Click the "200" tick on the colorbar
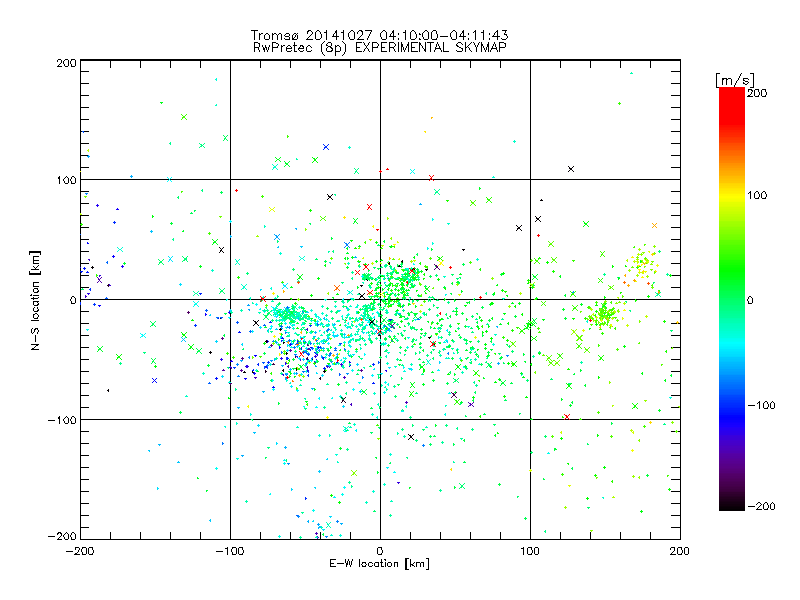The height and width of the screenshot is (600, 800). (757, 93)
